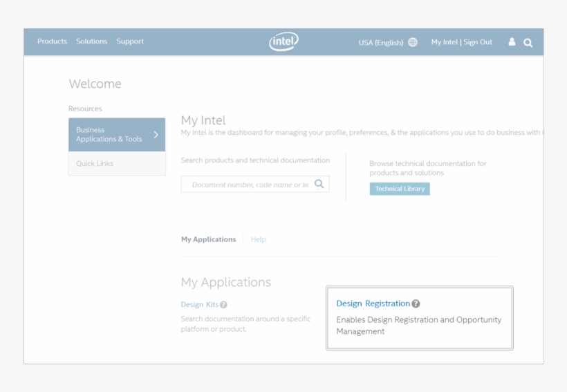Open the Products menu
This screenshot has width=567, height=392.
click(52, 41)
